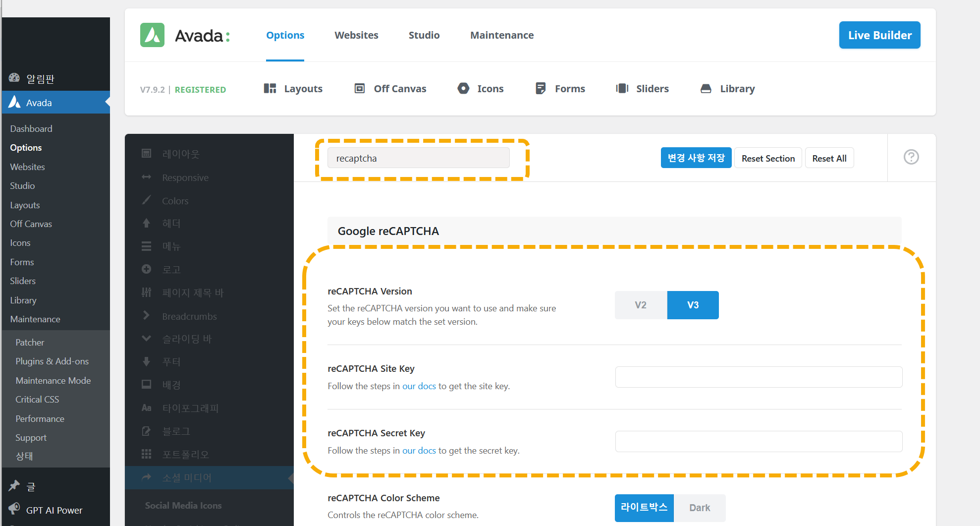This screenshot has width=980, height=526.
Task: Click the GPT AI Power icon
Action: pos(14,509)
